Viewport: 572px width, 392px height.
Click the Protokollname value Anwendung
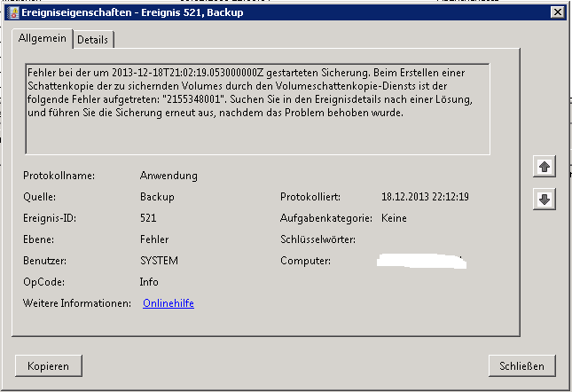click(168, 176)
